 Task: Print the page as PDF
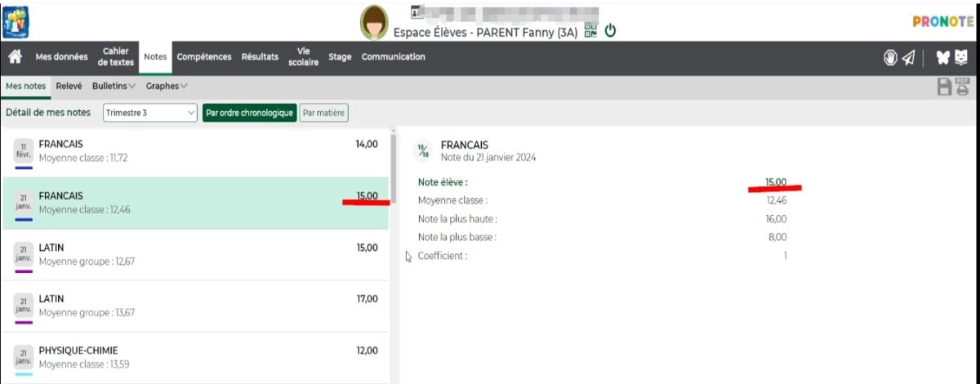[963, 87]
